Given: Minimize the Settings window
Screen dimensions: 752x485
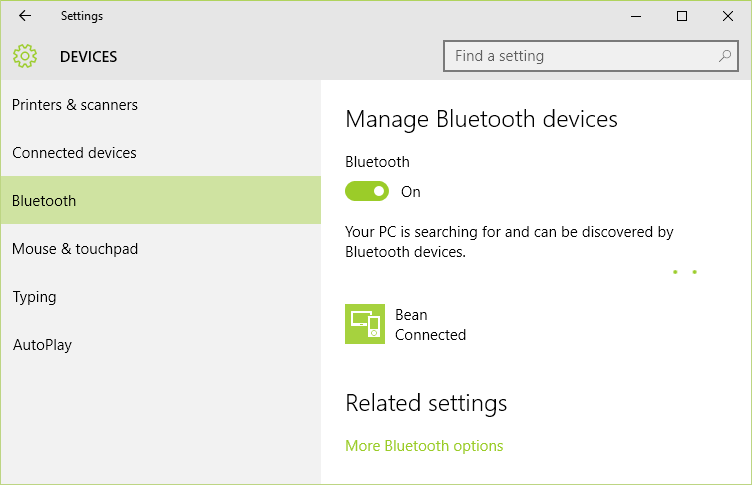Looking at the screenshot, I should (x=636, y=16).
